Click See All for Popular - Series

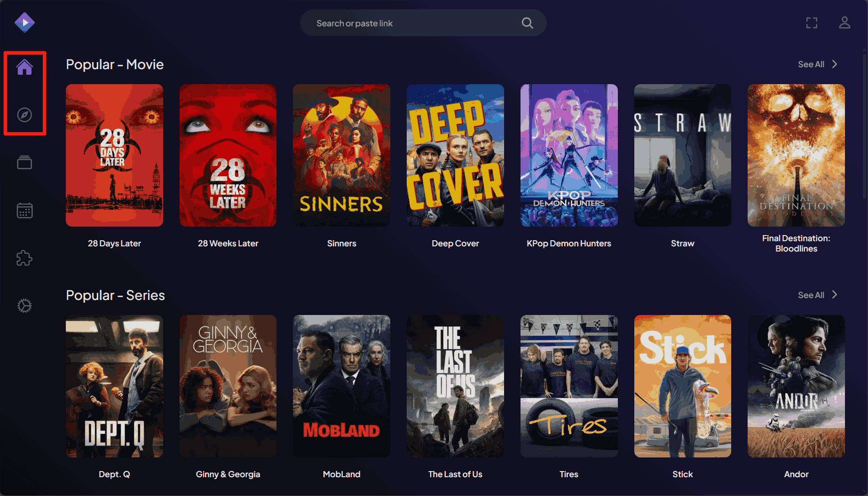pyautogui.click(x=811, y=295)
